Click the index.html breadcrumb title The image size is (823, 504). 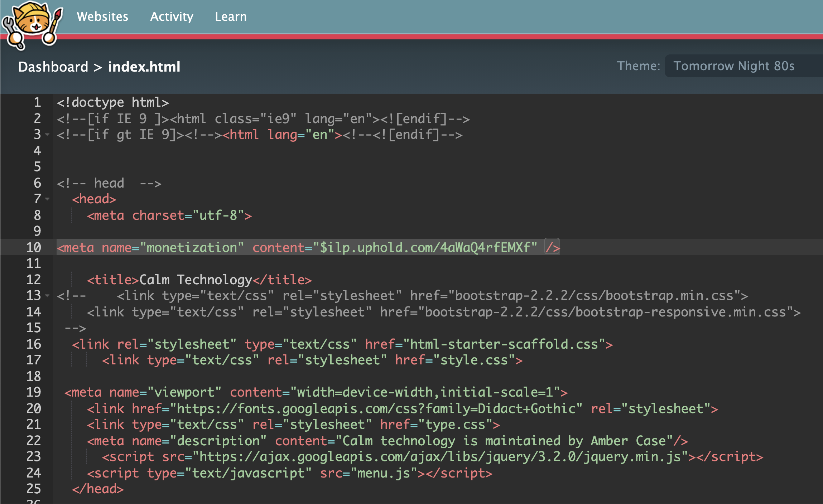point(144,67)
